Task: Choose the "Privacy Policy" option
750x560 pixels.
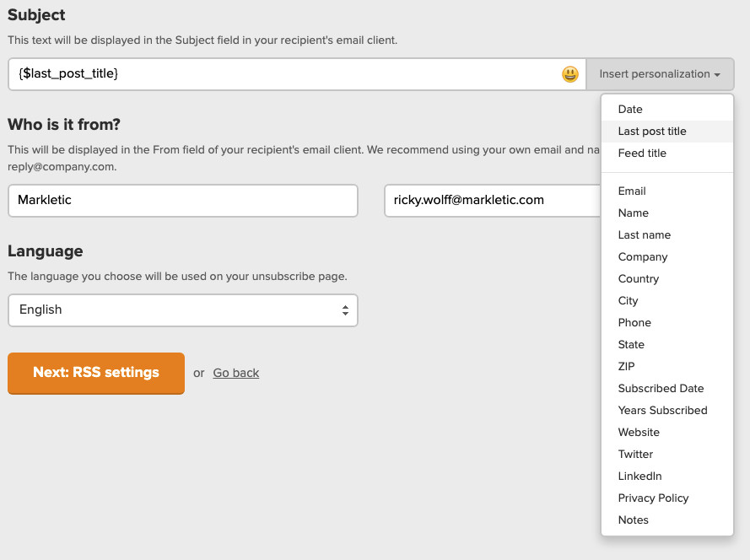Action: pyautogui.click(x=653, y=498)
